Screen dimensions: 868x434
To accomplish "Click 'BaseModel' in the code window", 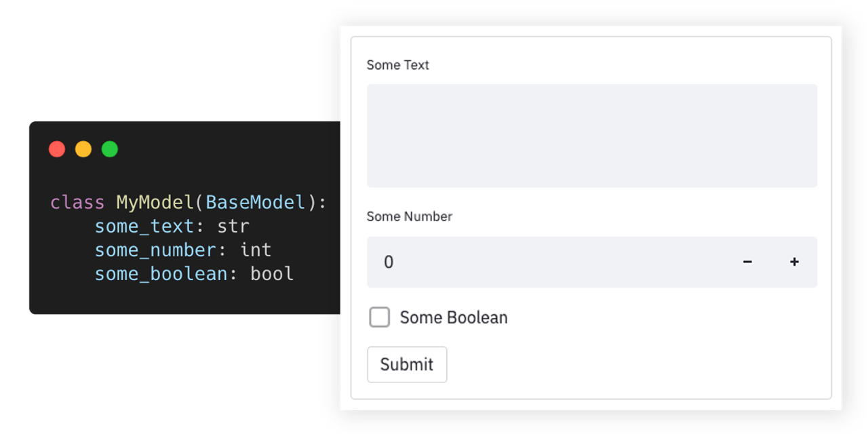I will tap(255, 202).
